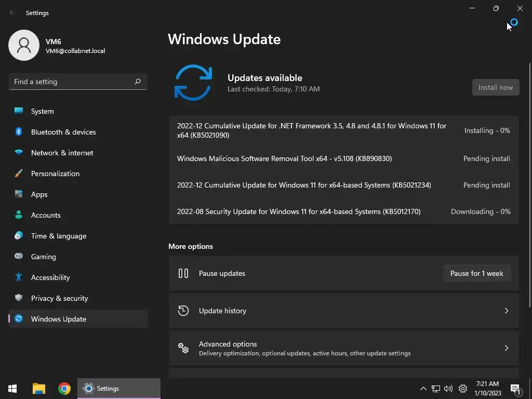The image size is (532, 399).
Task: Click the Install now button
Action: pyautogui.click(x=495, y=87)
